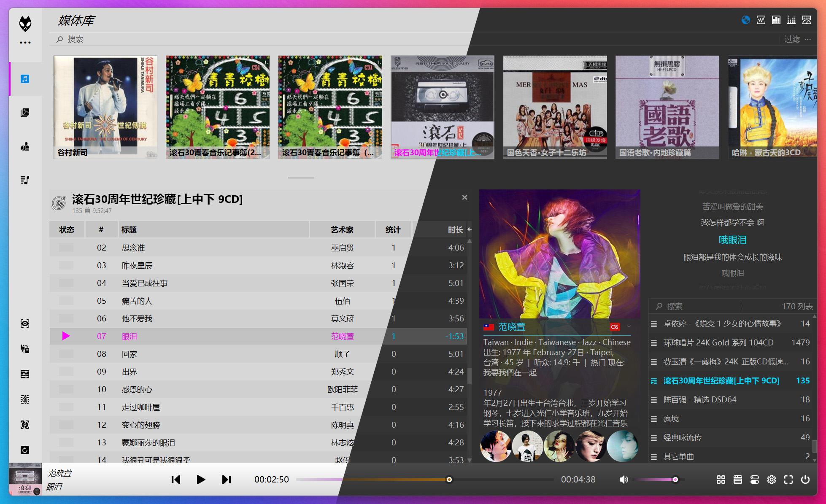Open the equalizer sliders sidebar icon
826x504 pixels.
click(x=25, y=374)
